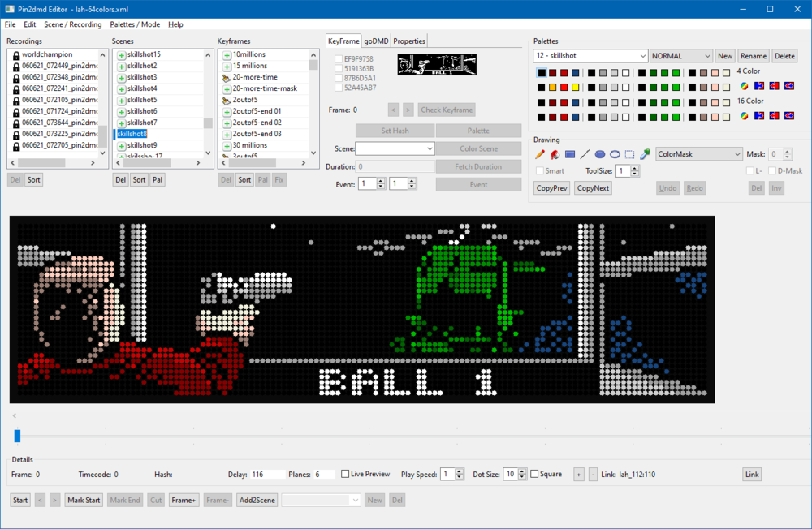Click the lock icon beside worldchampion recording
812x529 pixels.
pos(16,55)
